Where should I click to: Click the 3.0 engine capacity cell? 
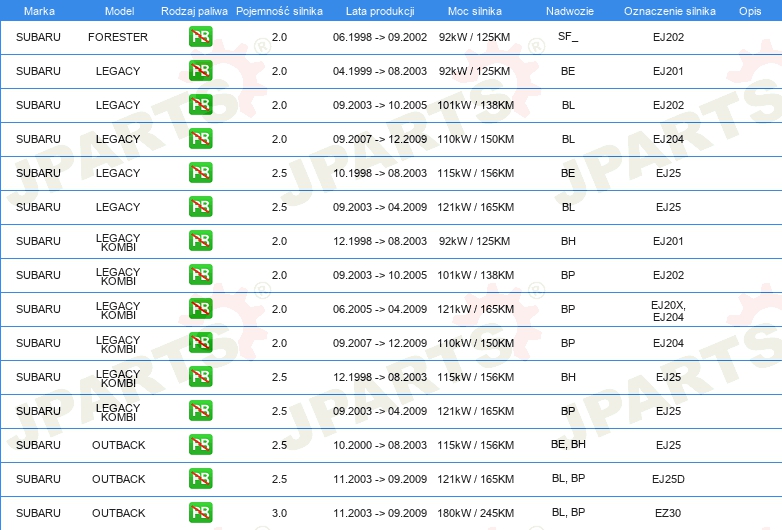pyautogui.click(x=279, y=513)
